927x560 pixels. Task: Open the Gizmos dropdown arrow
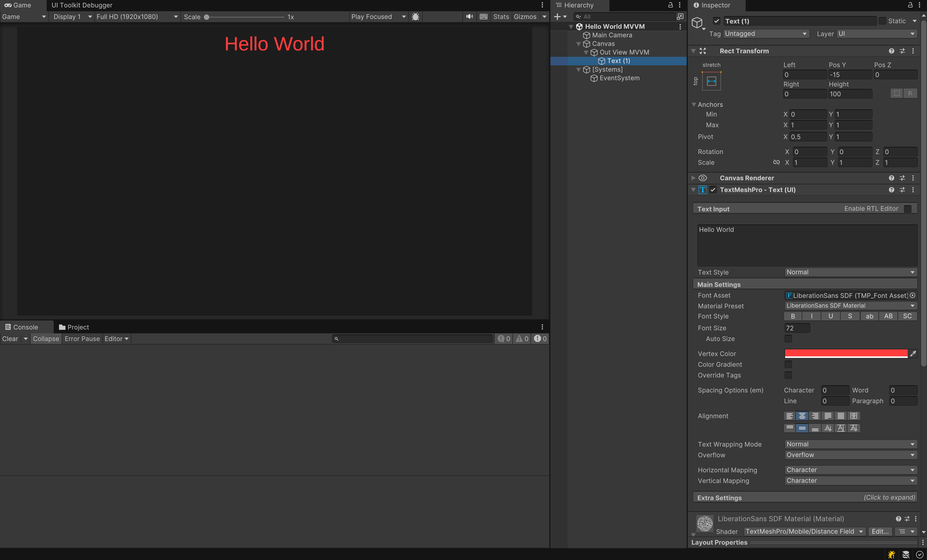(544, 16)
